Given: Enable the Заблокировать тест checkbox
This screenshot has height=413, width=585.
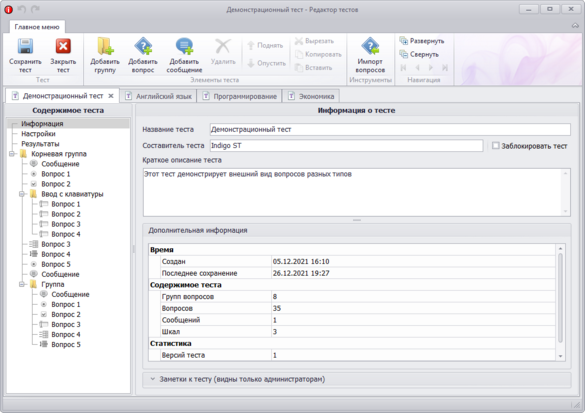Looking at the screenshot, I should (x=495, y=146).
